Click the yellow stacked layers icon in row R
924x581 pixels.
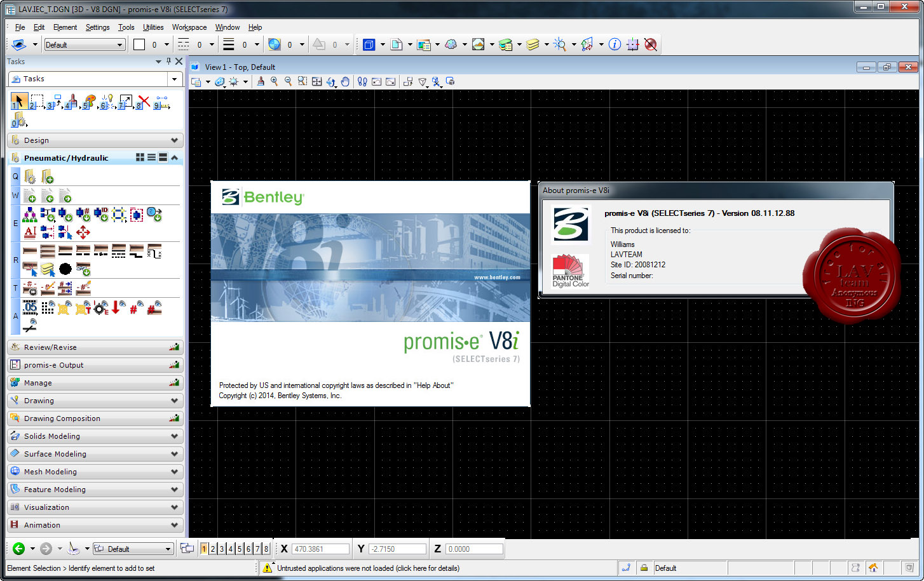tap(48, 269)
